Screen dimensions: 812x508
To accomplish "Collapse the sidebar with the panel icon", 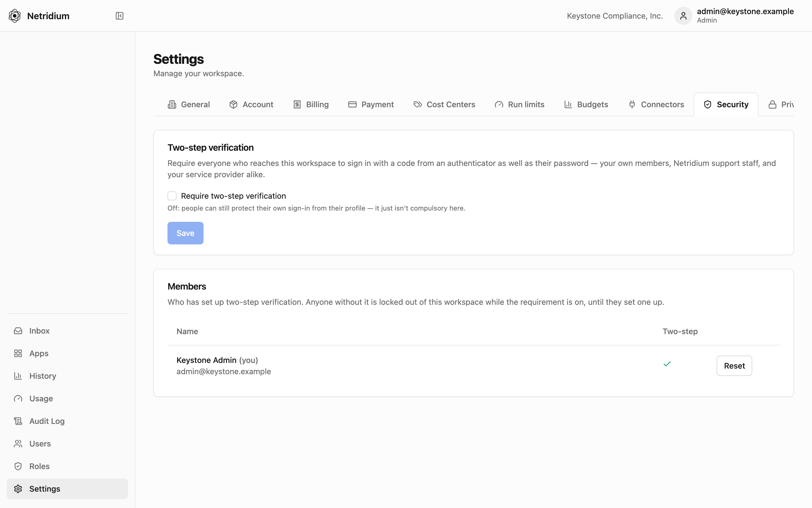I will coord(120,16).
